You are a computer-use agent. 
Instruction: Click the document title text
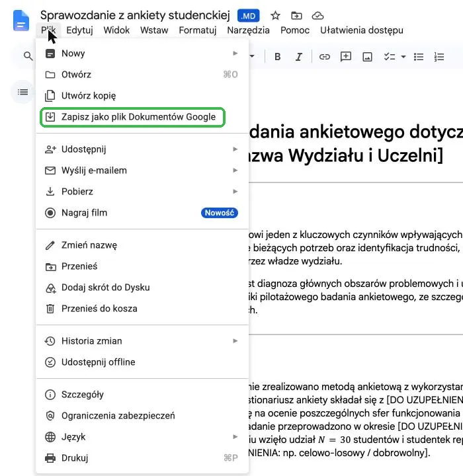click(135, 15)
